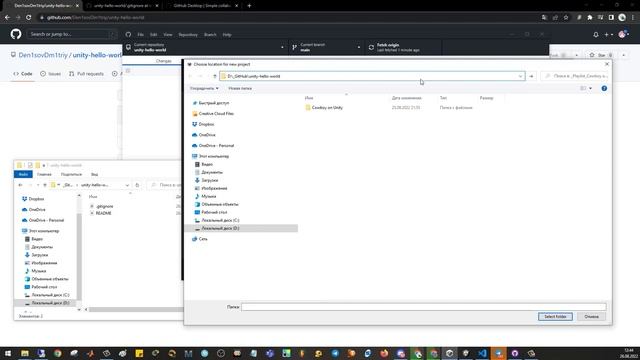Switch to the Changes tab in GitHub Desktop
The image size is (640, 360).
coord(164,61)
